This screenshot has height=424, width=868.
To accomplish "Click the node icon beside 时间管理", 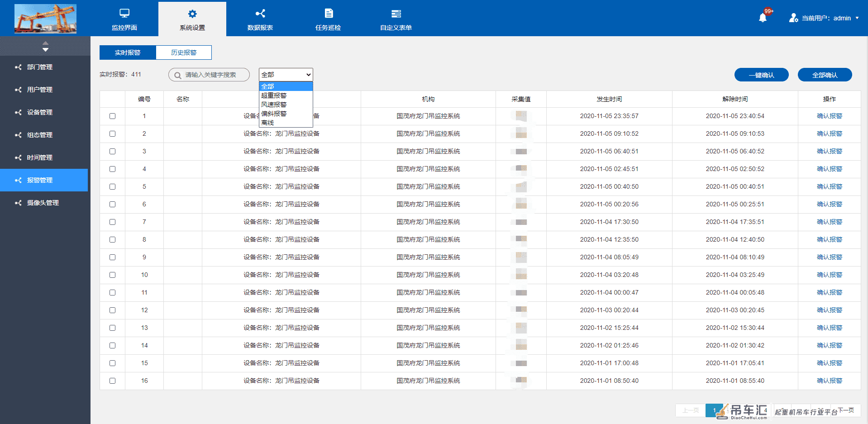I will (x=18, y=157).
